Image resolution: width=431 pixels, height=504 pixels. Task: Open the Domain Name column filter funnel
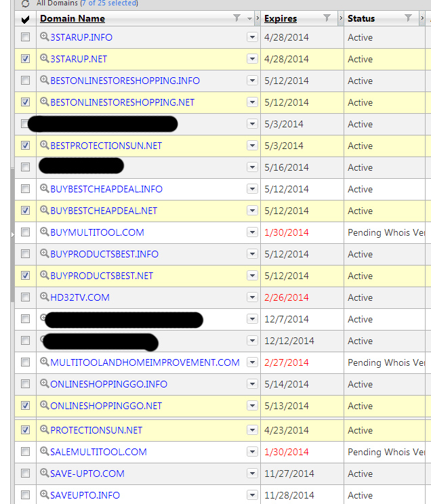237,18
